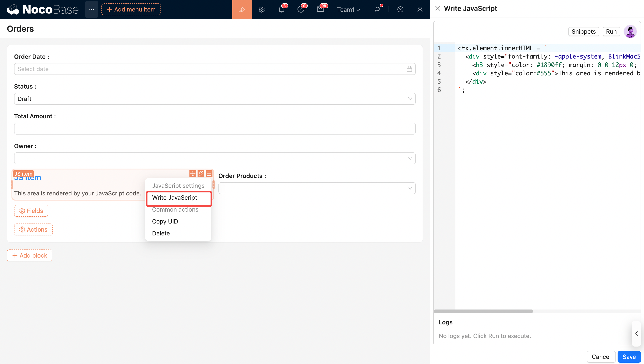The width and height of the screenshot is (644, 364).
Task: Open the mail inbox icon with badge 98
Action: click(320, 10)
